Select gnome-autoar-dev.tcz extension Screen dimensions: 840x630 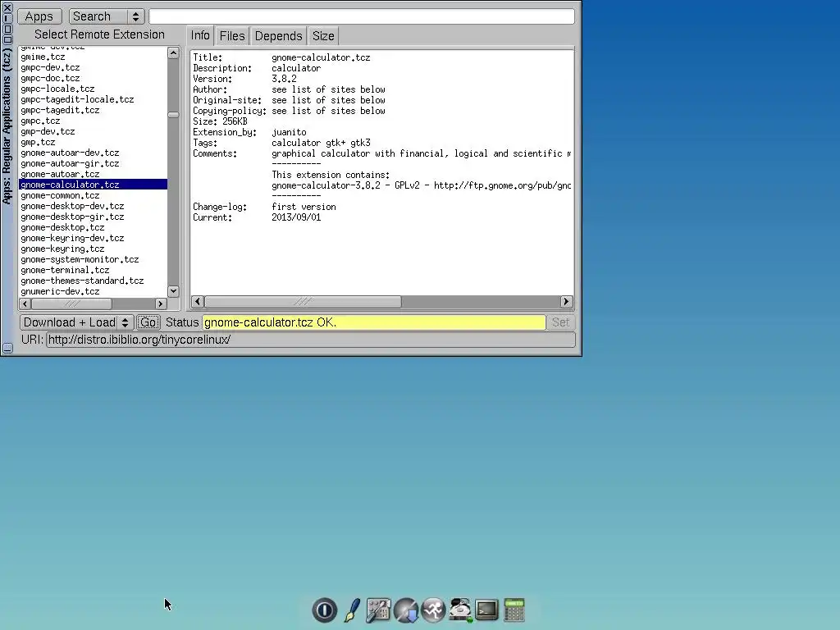pyautogui.click(x=93, y=153)
